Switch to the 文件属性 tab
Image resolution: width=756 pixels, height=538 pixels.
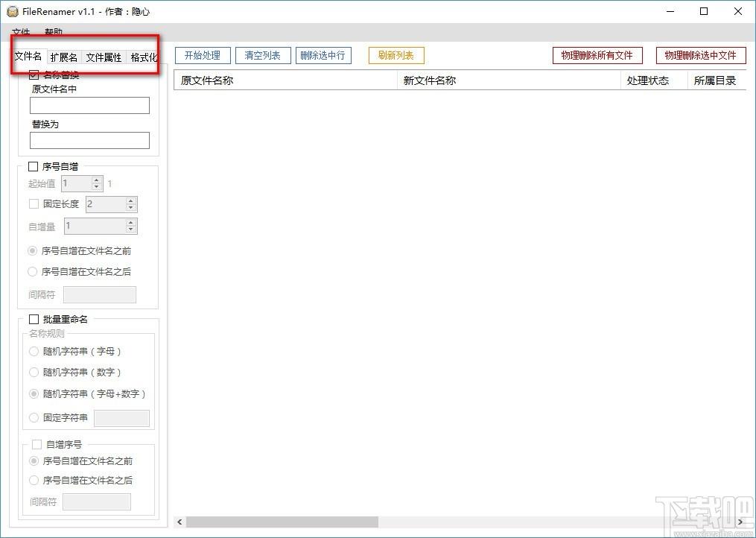(x=104, y=57)
